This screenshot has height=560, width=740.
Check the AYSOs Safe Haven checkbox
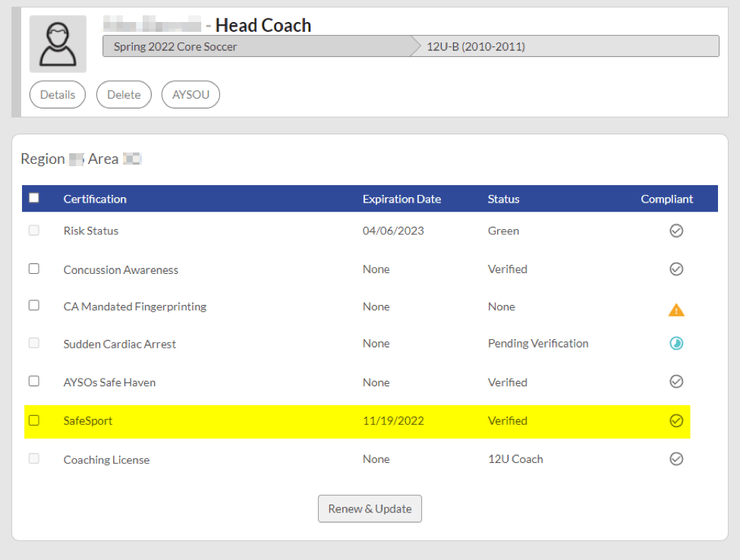pyautogui.click(x=34, y=381)
